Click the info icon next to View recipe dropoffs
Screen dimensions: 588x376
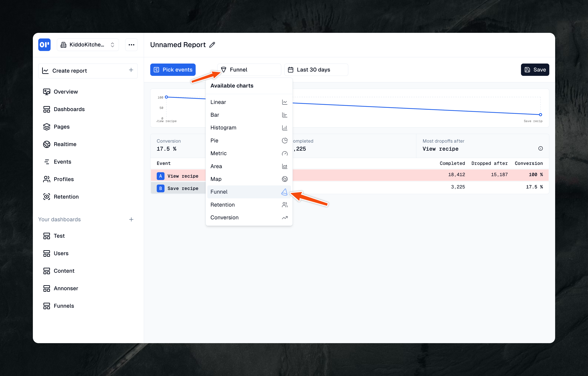(x=541, y=148)
